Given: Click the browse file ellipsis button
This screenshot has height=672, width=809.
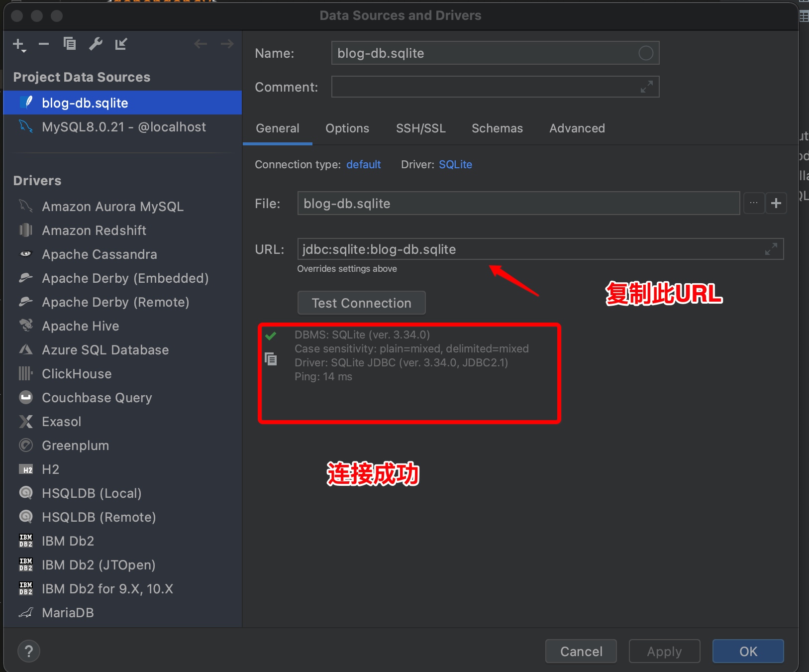Looking at the screenshot, I should 754,203.
